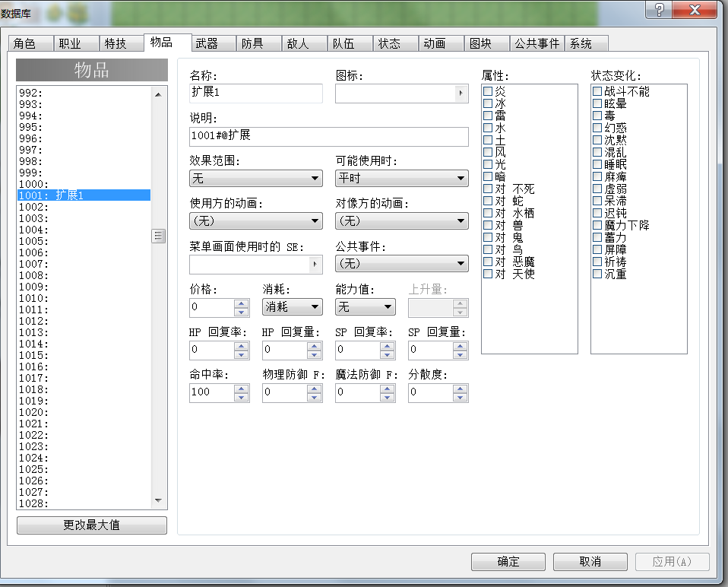Open the 可能使用时 dropdown
The height and width of the screenshot is (587, 728).
pos(401,179)
